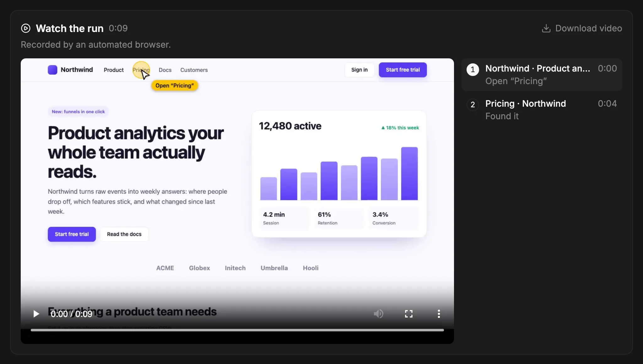643x364 pixels.
Task: Play the recorded run video
Action: 36,314
